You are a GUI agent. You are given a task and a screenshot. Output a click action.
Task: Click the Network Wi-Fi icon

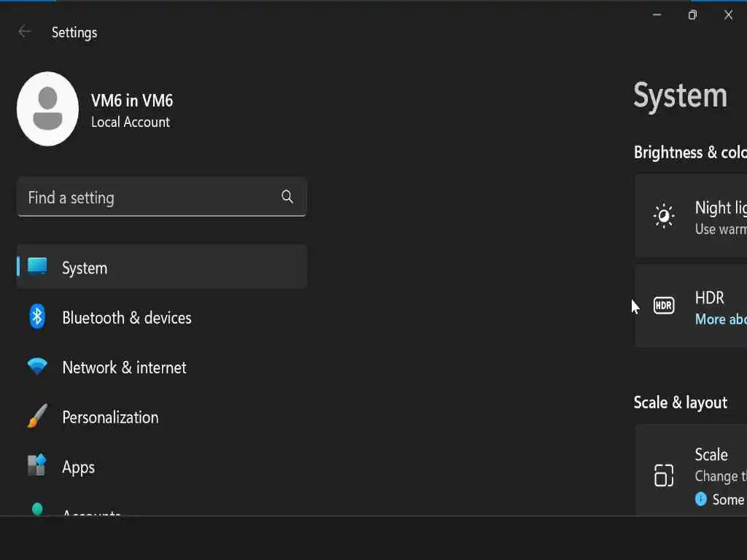[x=37, y=367]
